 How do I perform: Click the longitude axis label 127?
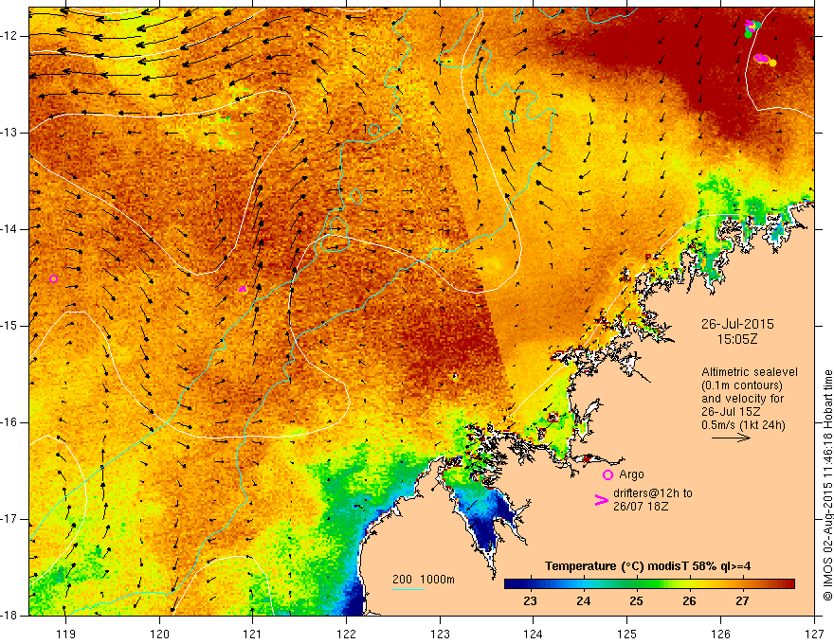coord(814,634)
